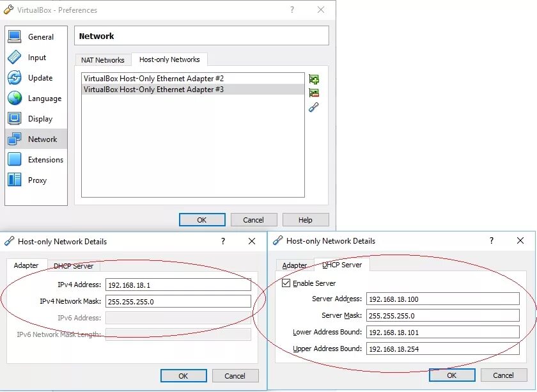Click Cancel in the Preferences window
This screenshot has height=392, width=537.
point(253,219)
